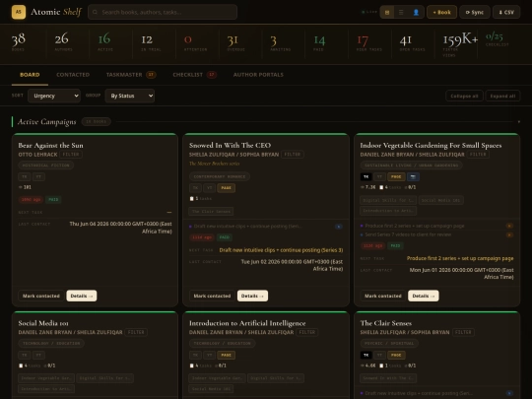Tick Send Series 7 videos task bullet
The width and height of the screenshot is (532, 399).
pos(362,234)
